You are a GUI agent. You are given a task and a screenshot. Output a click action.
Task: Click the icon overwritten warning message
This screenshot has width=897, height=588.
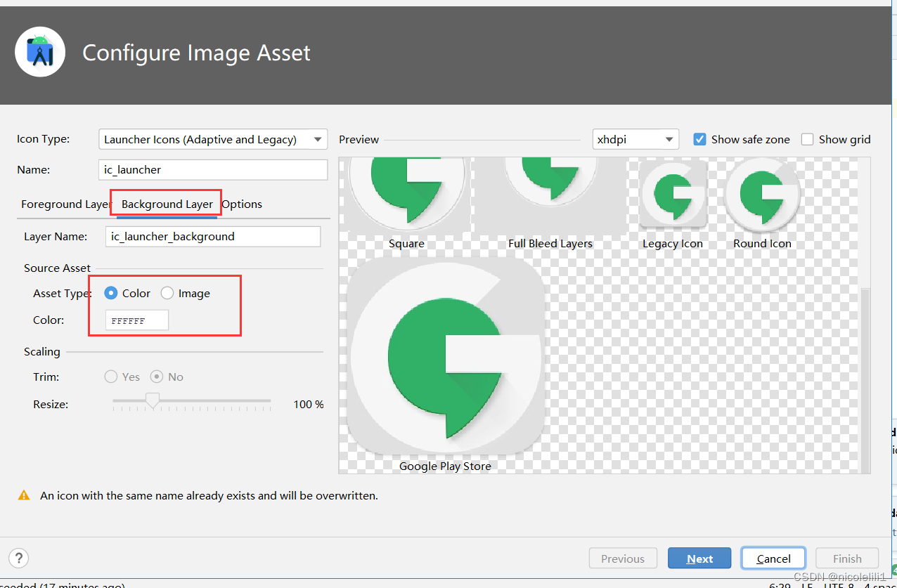coord(209,495)
